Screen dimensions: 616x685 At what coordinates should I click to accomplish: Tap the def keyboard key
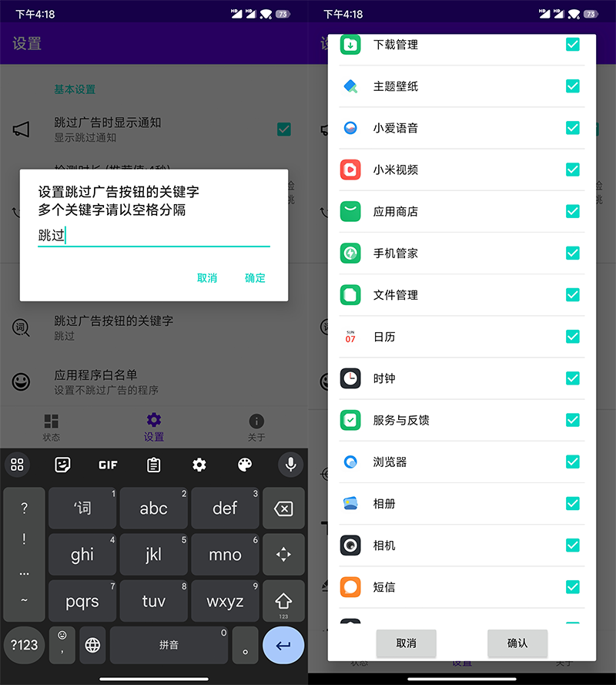click(x=225, y=508)
